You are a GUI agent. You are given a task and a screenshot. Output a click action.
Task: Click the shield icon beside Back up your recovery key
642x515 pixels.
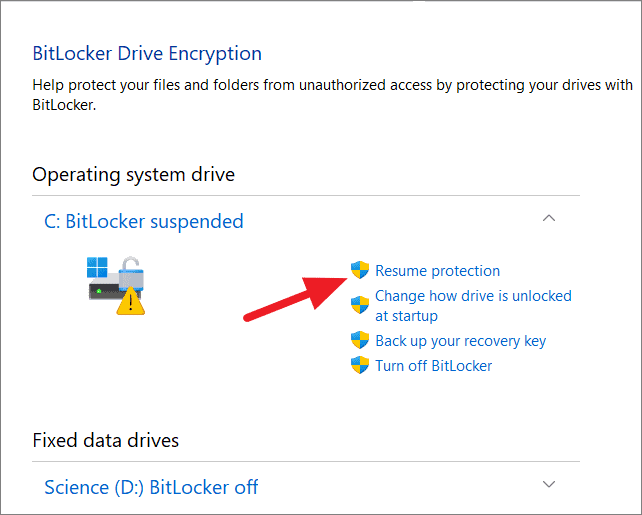pos(360,340)
